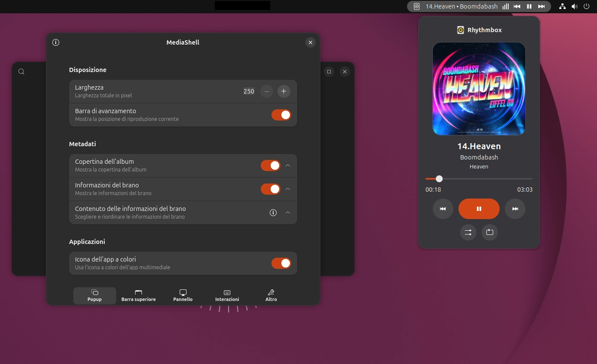Image resolution: width=597 pixels, height=364 pixels.
Task: Decrease Larghezza with the minus button
Action: (267, 91)
